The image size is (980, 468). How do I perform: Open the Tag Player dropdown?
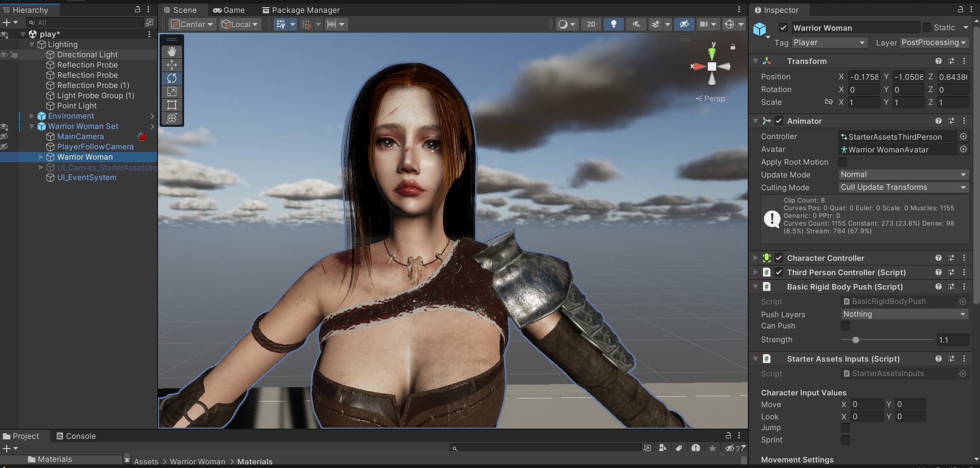click(829, 42)
